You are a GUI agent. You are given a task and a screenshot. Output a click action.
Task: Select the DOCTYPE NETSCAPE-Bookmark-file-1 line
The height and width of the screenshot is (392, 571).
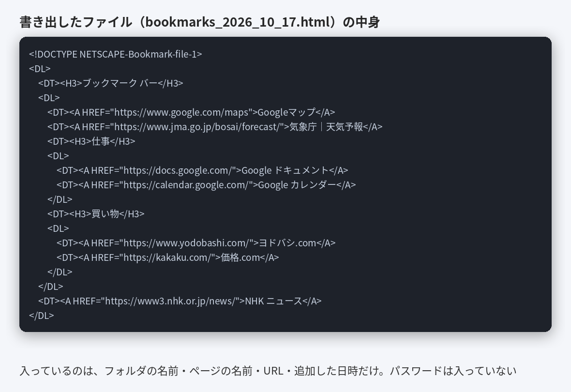pyautogui.click(x=116, y=54)
